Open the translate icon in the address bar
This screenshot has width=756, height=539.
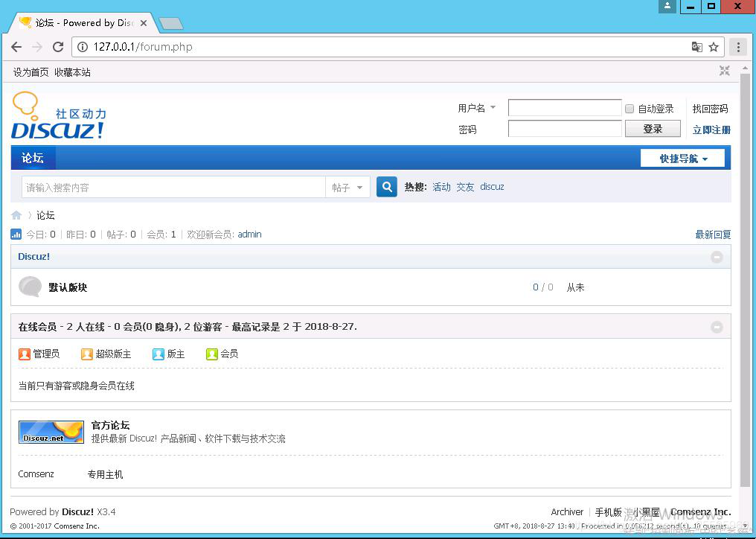695,46
